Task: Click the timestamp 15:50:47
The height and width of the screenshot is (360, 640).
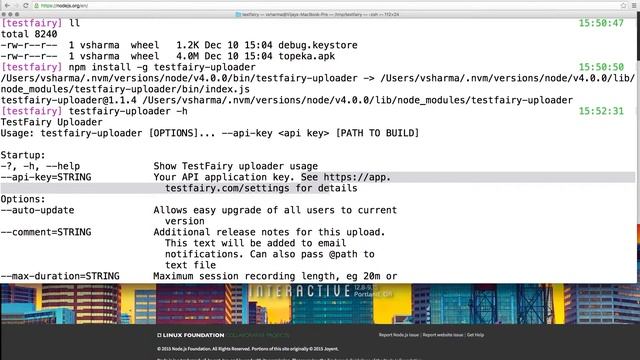Action: pos(601,23)
